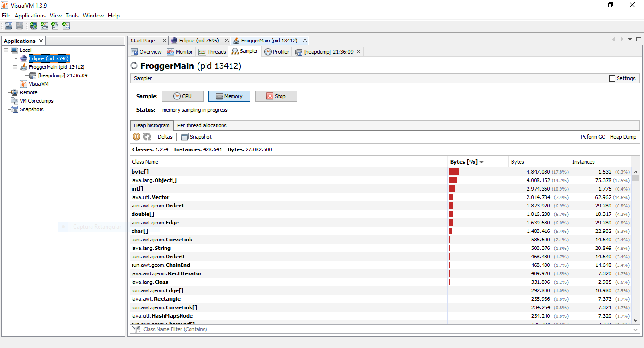This screenshot has height=348, width=644.
Task: Collapse the FroggerMain tree node
Action: tap(15, 67)
